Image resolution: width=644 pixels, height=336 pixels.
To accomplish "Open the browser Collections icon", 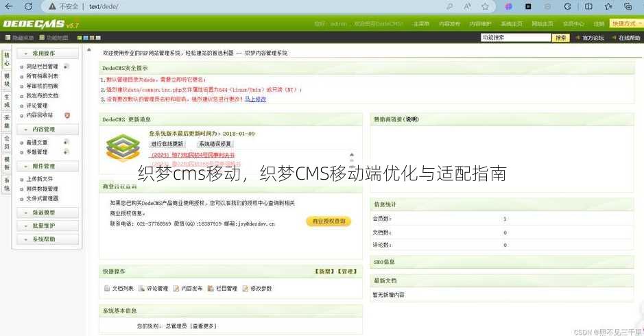I will (628, 6).
